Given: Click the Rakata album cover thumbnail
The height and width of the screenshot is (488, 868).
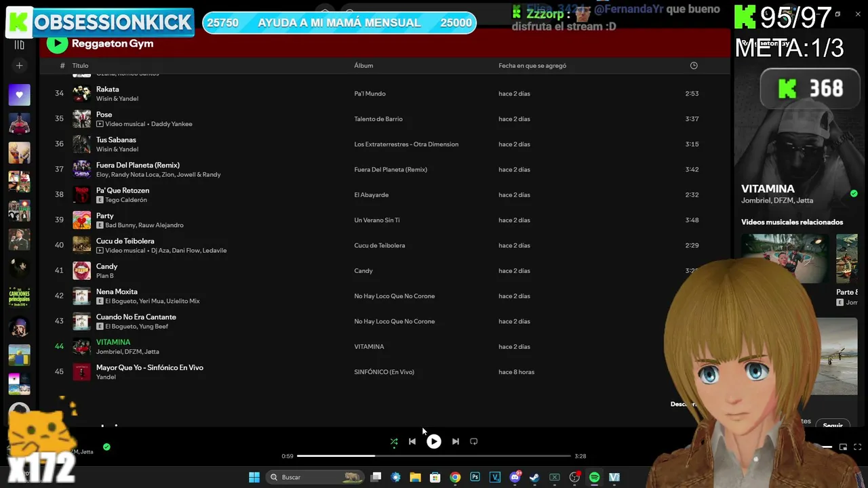Looking at the screenshot, I should tap(82, 94).
